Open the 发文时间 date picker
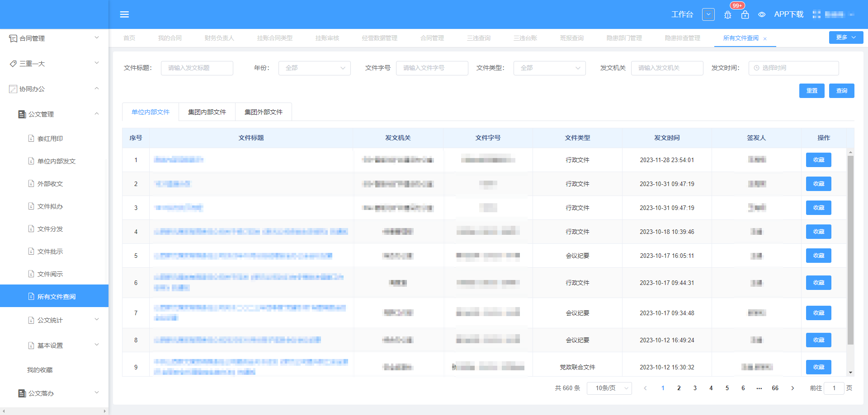Image resolution: width=868 pixels, height=415 pixels. (x=794, y=68)
